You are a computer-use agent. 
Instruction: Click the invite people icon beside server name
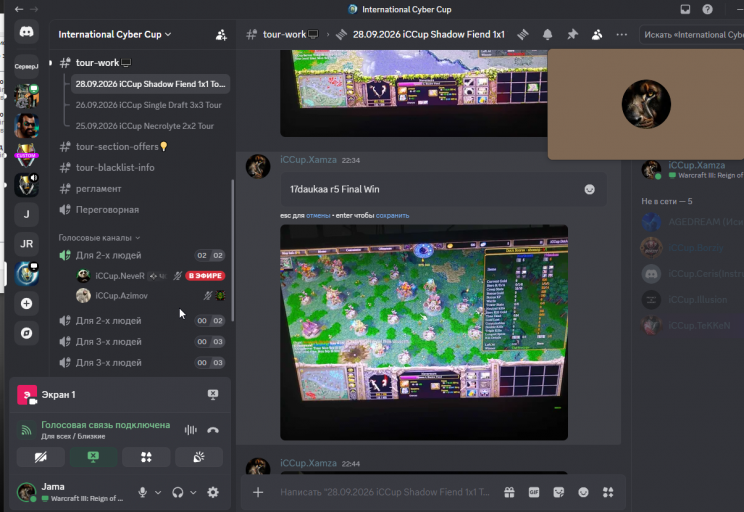click(221, 35)
